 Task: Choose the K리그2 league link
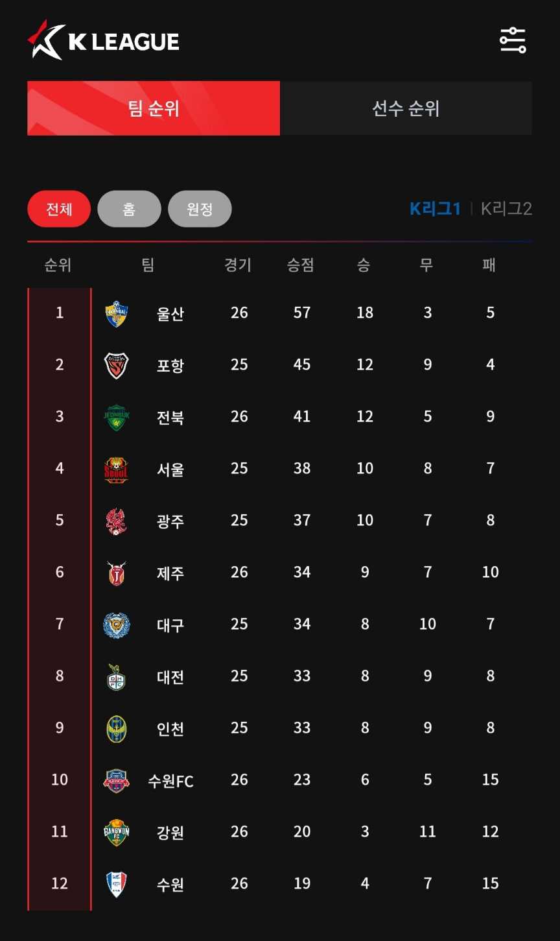point(506,209)
